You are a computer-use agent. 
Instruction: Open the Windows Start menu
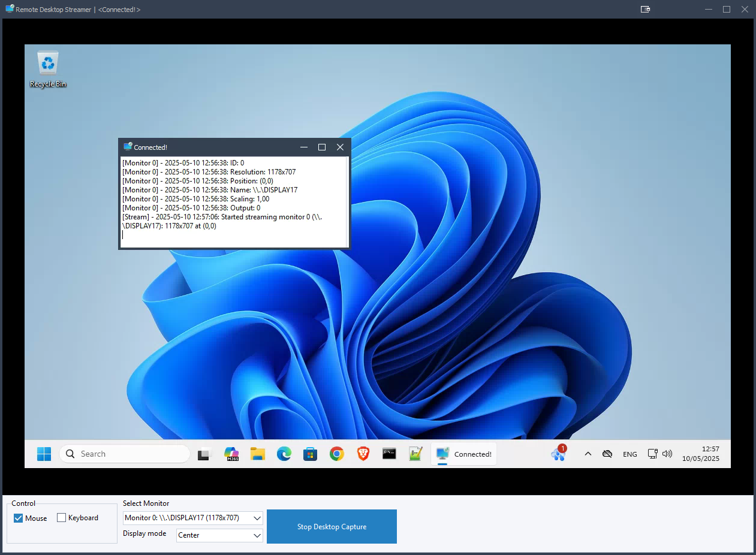(44, 454)
